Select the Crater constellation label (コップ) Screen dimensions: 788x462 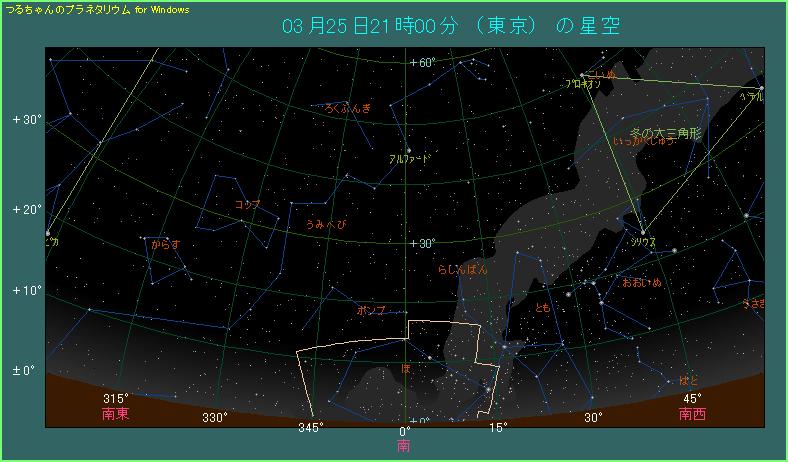point(246,204)
